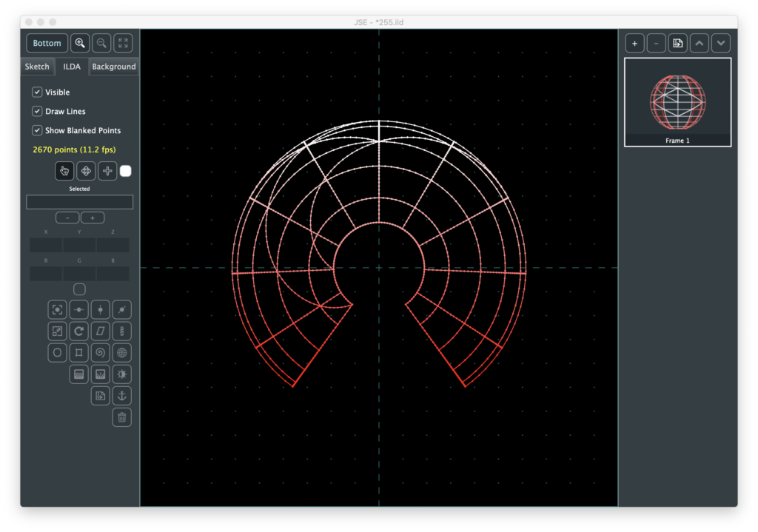Click the globe sphere icon

[x=122, y=352]
